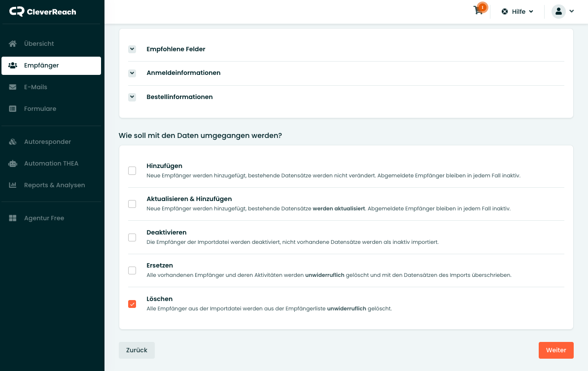Open the shopping cart icon
Image resolution: width=588 pixels, height=371 pixels.
[478, 10]
